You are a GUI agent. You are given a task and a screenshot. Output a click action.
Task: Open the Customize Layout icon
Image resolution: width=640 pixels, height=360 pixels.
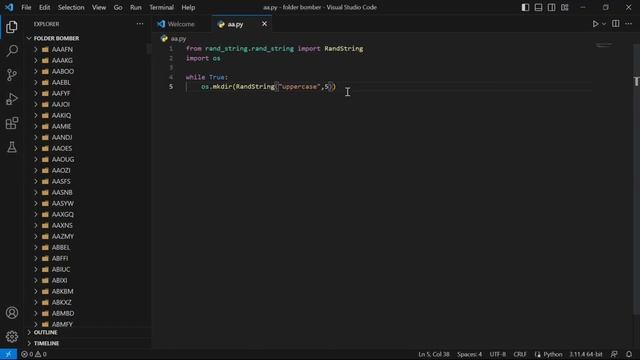click(x=564, y=7)
